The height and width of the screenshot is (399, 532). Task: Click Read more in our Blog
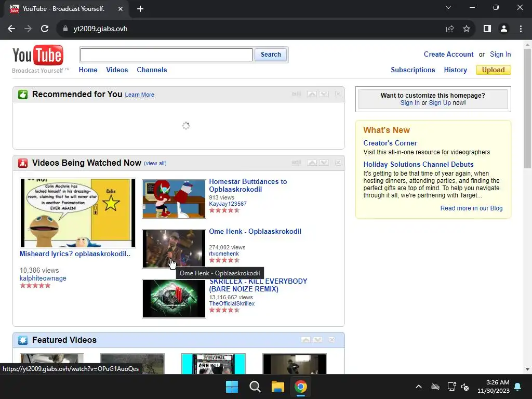pyautogui.click(x=471, y=208)
